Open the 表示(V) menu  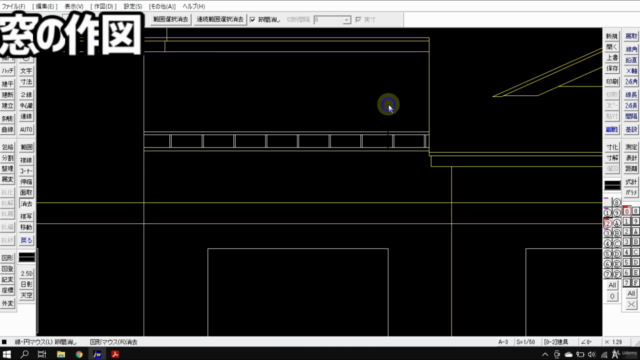click(74, 7)
